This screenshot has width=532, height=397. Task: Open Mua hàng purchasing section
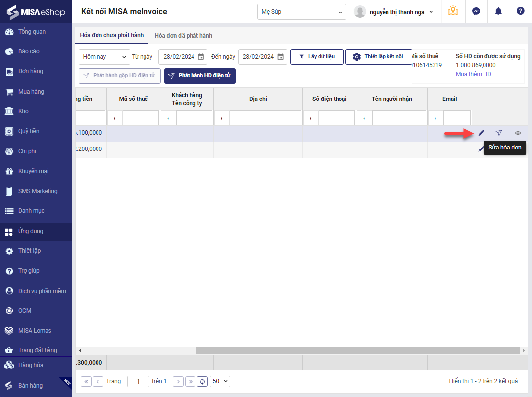pyautogui.click(x=36, y=91)
